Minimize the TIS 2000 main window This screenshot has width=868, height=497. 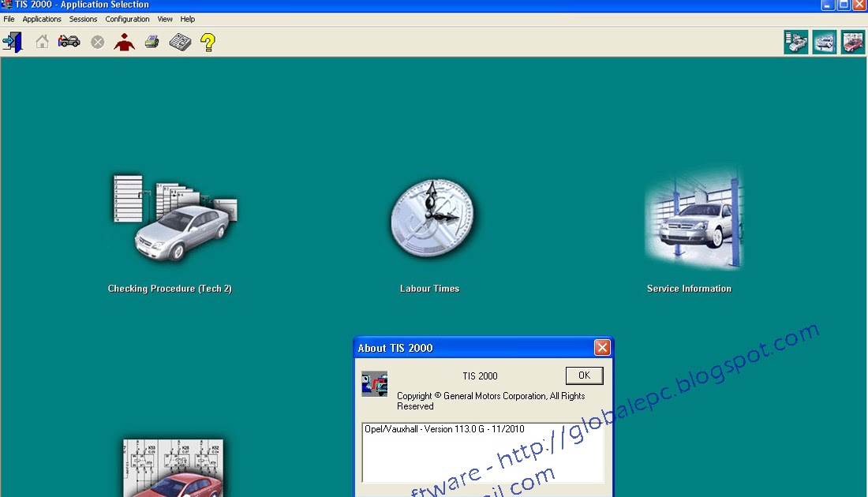(827, 5)
